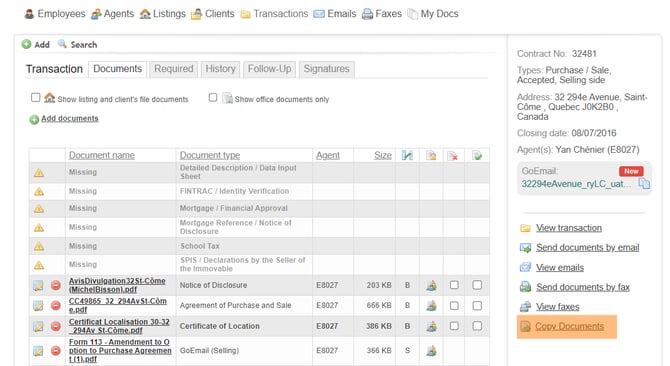Edit the Form 113 Amendment document
The height and width of the screenshot is (366, 670).
click(38, 351)
